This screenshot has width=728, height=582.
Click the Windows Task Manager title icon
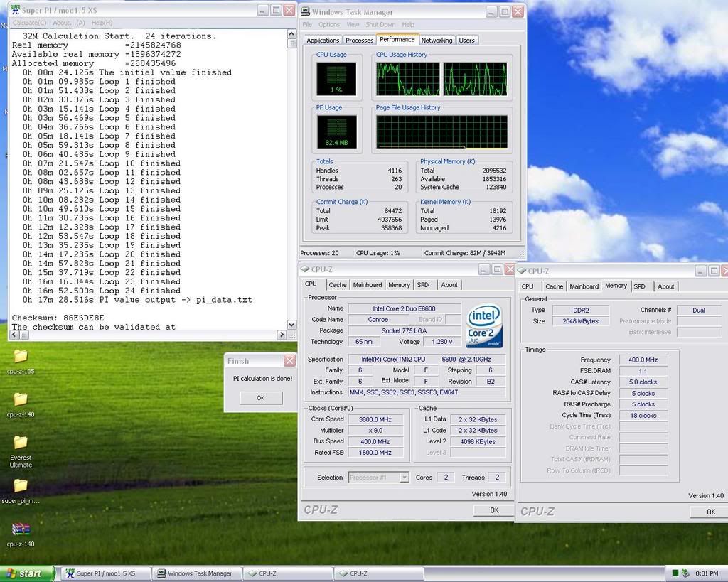(305, 11)
